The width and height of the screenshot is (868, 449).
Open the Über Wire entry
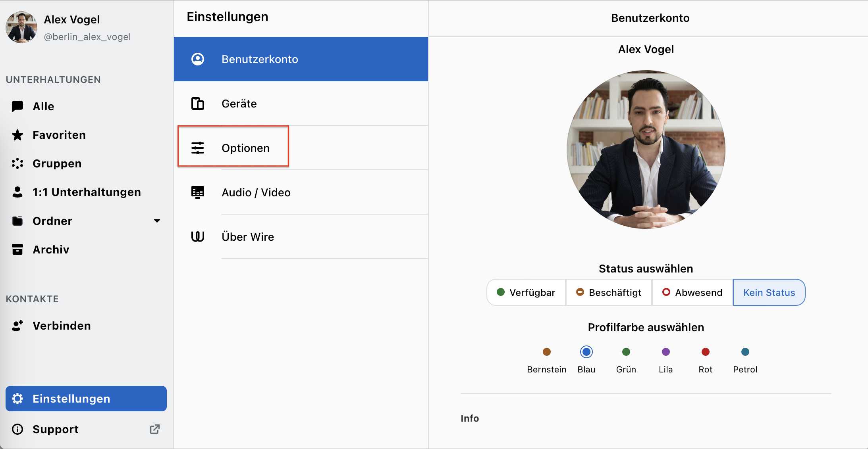(301, 237)
